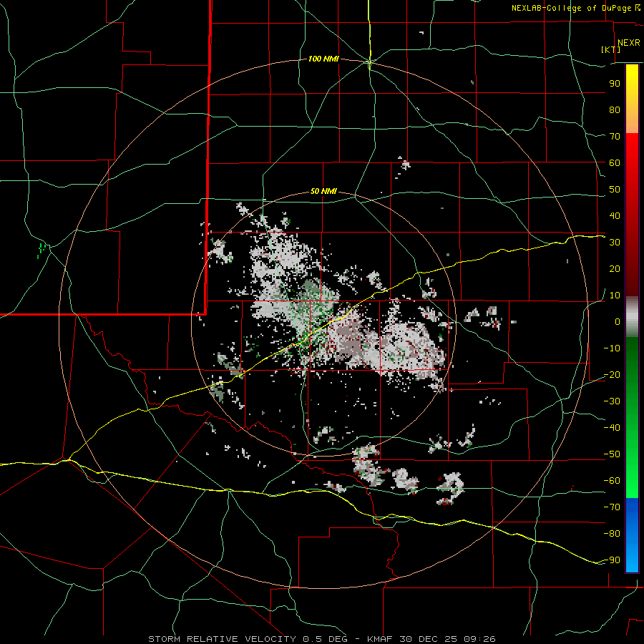The height and width of the screenshot is (644, 644).
Task: Select the "-20" scale value
Action: [x=612, y=375]
